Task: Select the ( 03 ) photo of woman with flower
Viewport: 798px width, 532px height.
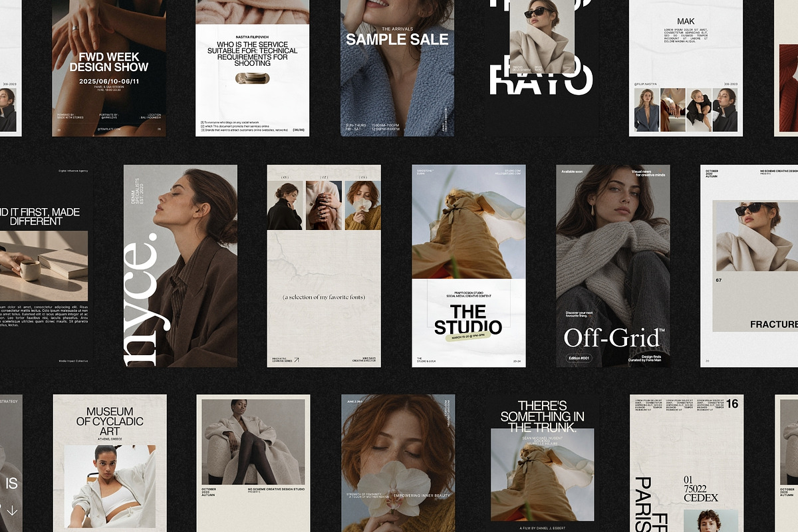Action: tap(363, 205)
